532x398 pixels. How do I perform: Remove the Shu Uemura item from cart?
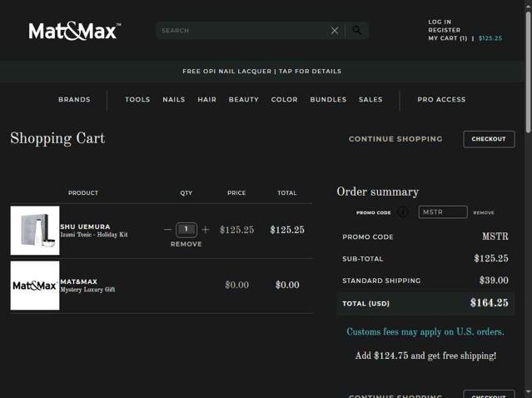[186, 244]
